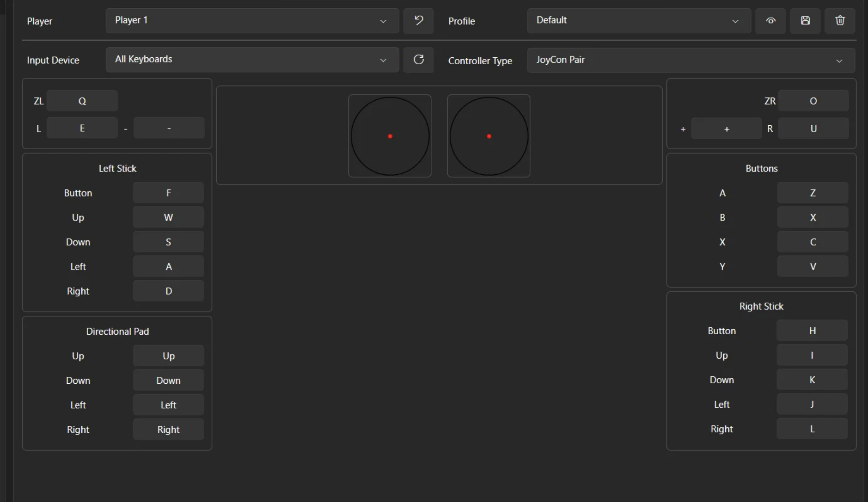Change Directional Pad Left binding
This screenshot has height=502, width=868.
168,405
